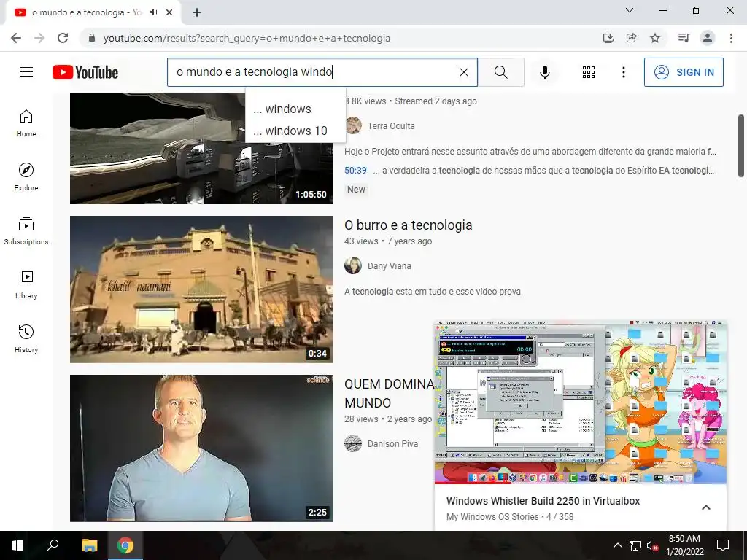Open Terra Oculta channel link
The height and width of the screenshot is (560, 747).
[x=391, y=125]
